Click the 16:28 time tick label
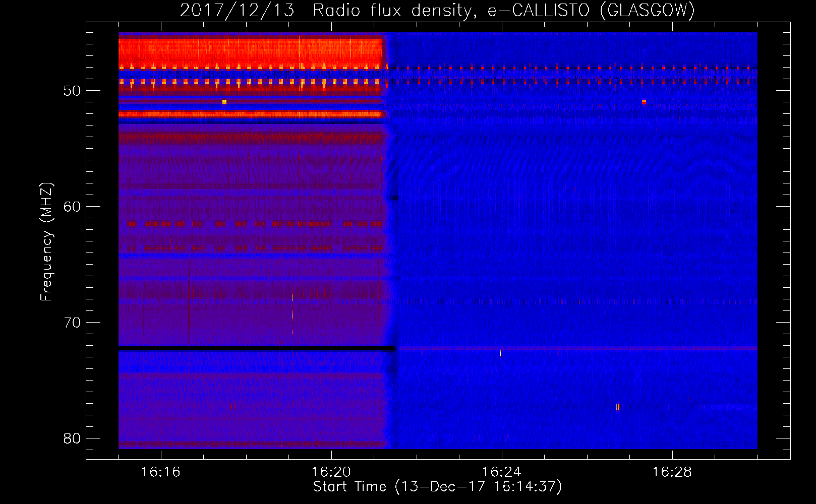816x504 pixels. (672, 472)
